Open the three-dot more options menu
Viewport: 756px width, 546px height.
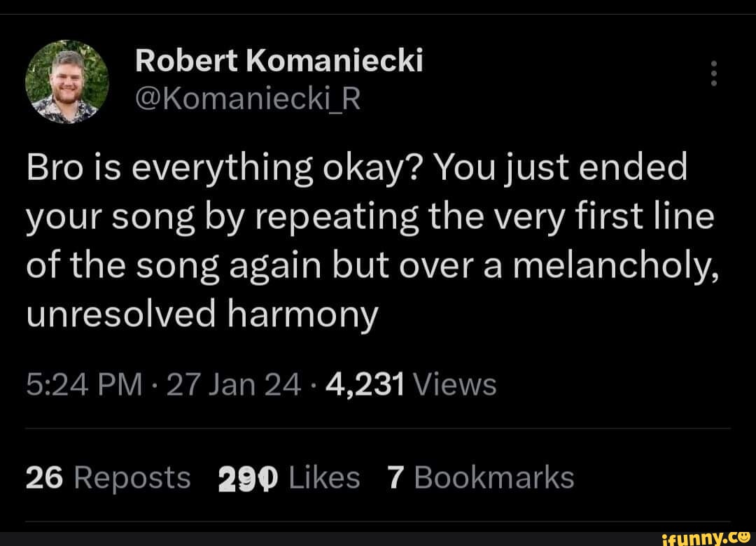714,73
